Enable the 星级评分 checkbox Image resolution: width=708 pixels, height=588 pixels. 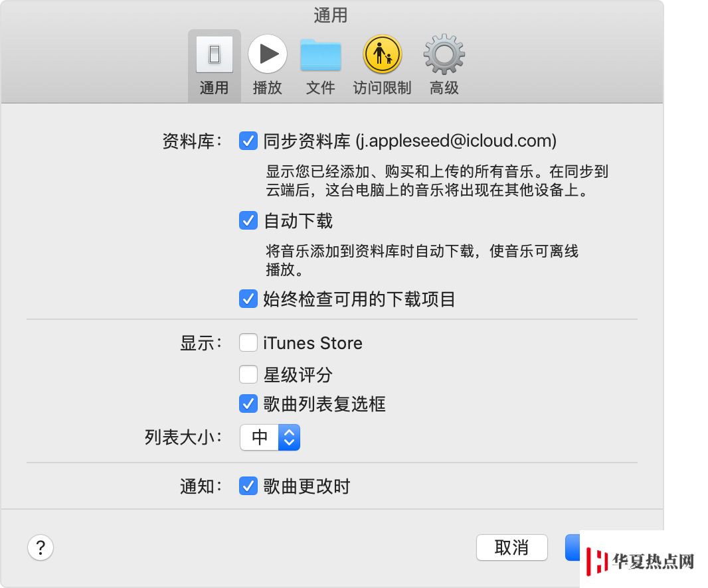(248, 374)
